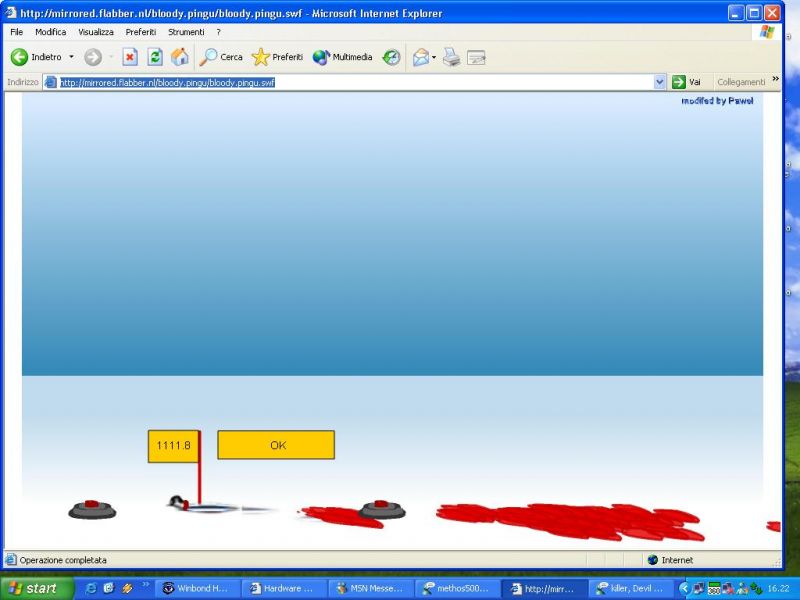The height and width of the screenshot is (600, 800).
Task: Open the Windows start menu
Action: coord(35,588)
